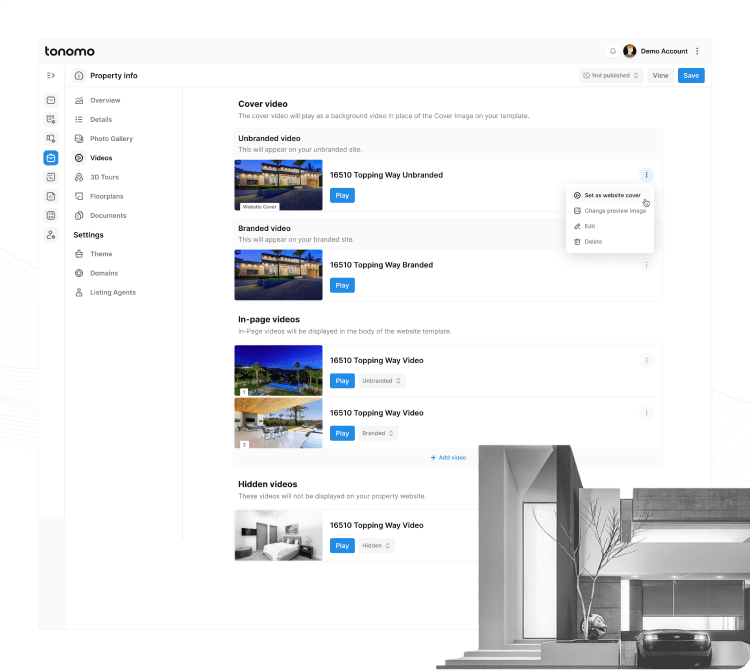The image size is (750, 670).
Task: Select Set as website cover option
Action: point(611,195)
